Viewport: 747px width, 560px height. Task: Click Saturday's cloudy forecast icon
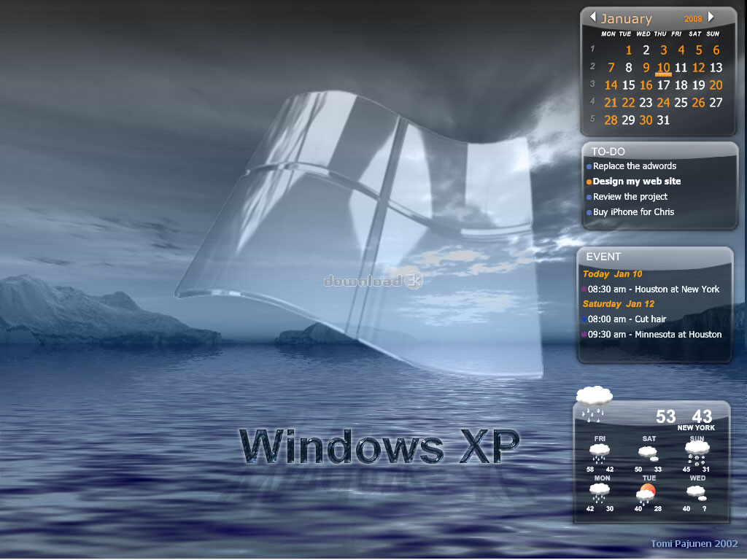[x=649, y=453]
